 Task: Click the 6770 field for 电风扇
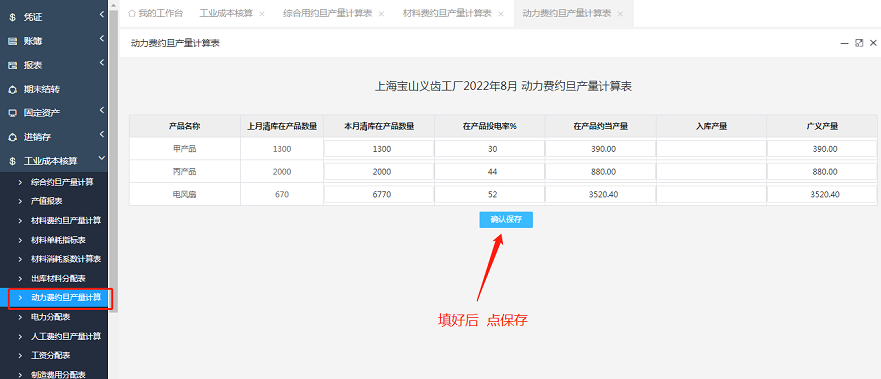click(379, 194)
